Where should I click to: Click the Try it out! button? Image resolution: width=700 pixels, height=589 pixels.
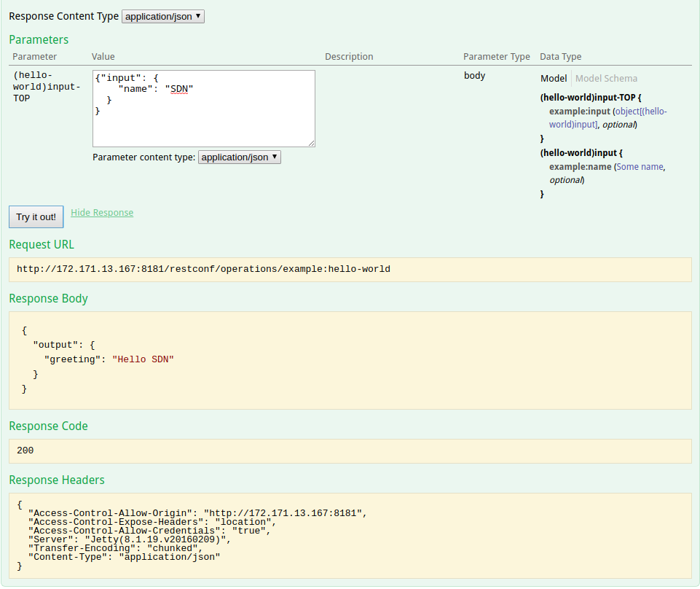[x=36, y=217]
